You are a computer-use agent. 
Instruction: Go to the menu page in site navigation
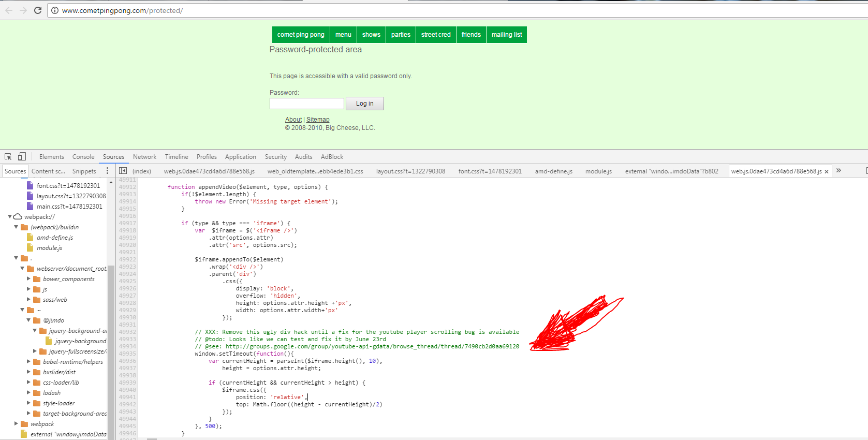click(x=343, y=35)
